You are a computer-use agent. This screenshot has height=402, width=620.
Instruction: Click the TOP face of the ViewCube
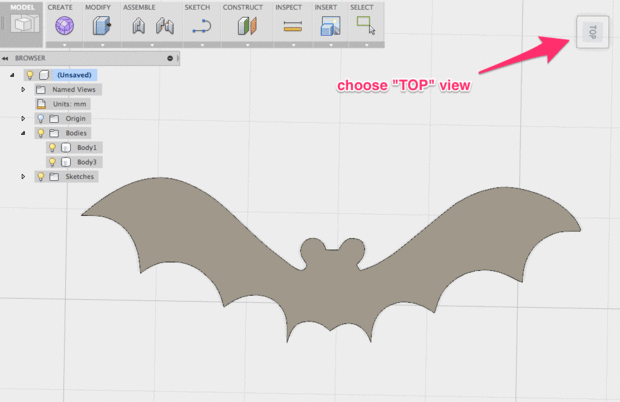[x=592, y=32]
